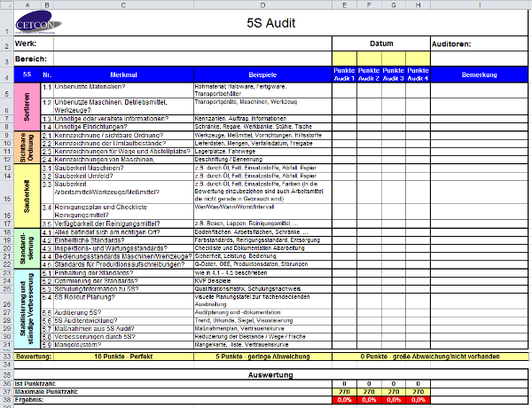The image size is (532, 408).
Task: Select column I header
Action: 480,4
